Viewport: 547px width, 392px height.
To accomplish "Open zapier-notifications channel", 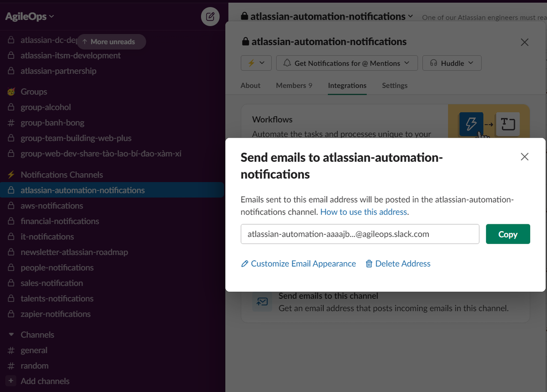I will [x=112, y=314].
